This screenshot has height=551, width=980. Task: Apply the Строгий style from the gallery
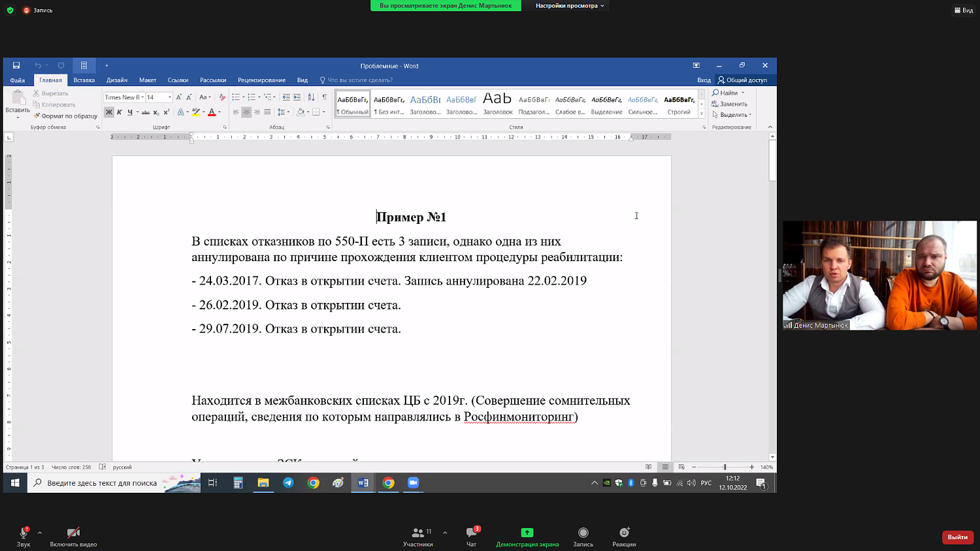click(679, 104)
